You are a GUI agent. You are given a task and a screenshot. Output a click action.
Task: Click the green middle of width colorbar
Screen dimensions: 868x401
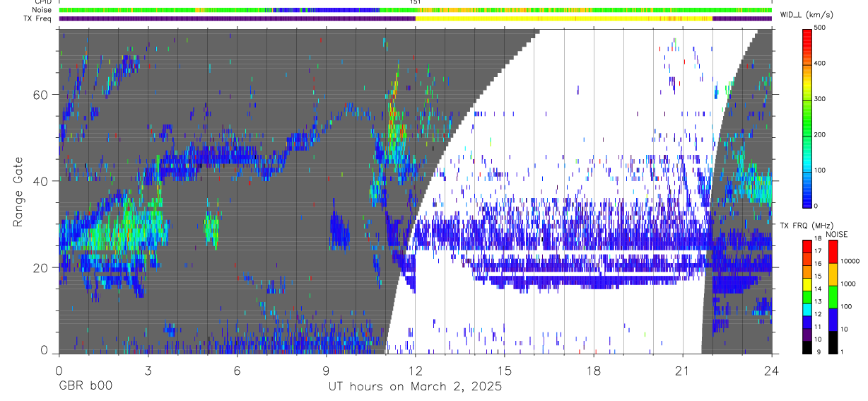point(807,117)
